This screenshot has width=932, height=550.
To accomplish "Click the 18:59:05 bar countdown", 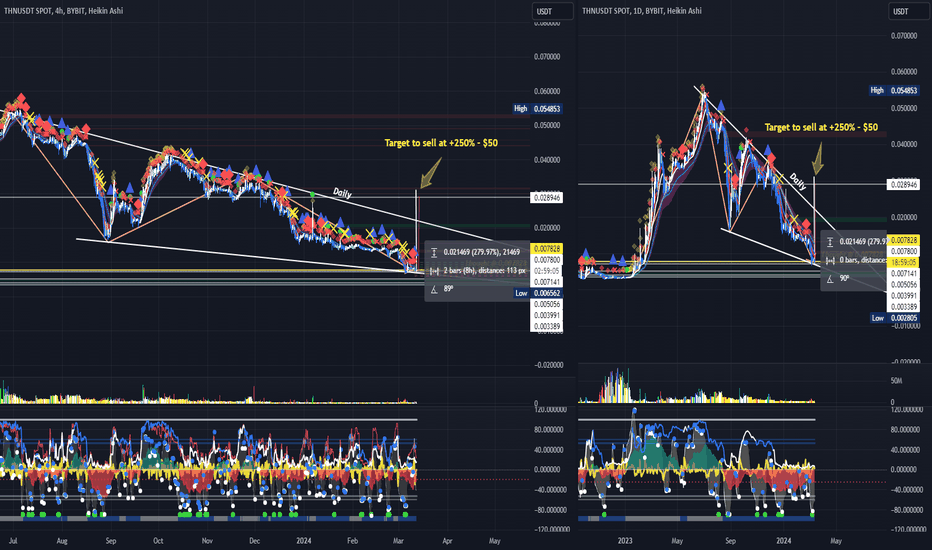I will coord(903,262).
